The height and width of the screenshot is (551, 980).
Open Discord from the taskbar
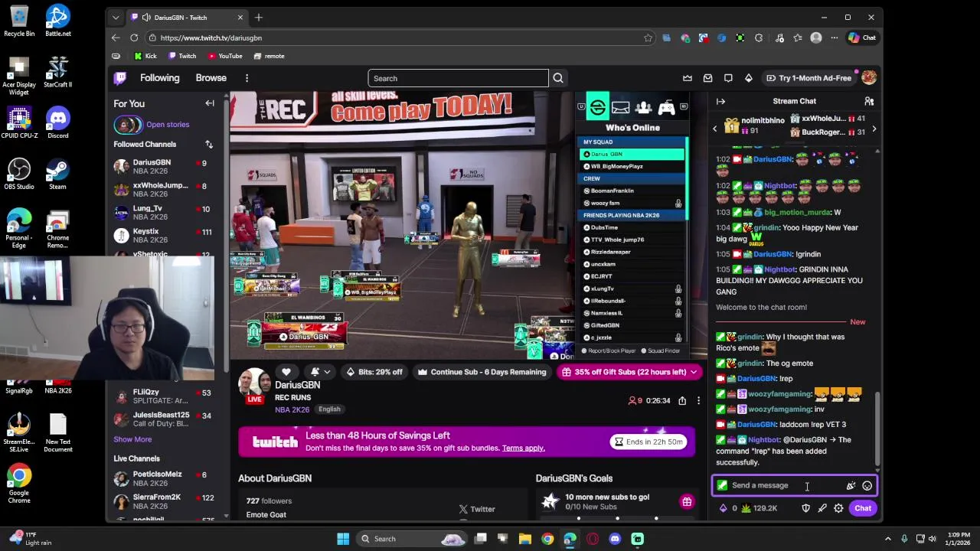pos(615,539)
